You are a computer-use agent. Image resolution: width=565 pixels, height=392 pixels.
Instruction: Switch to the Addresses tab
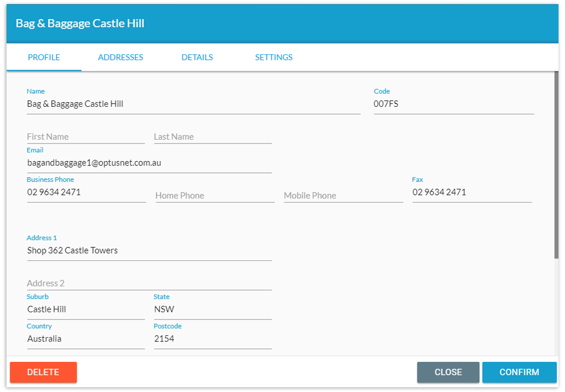pos(120,57)
